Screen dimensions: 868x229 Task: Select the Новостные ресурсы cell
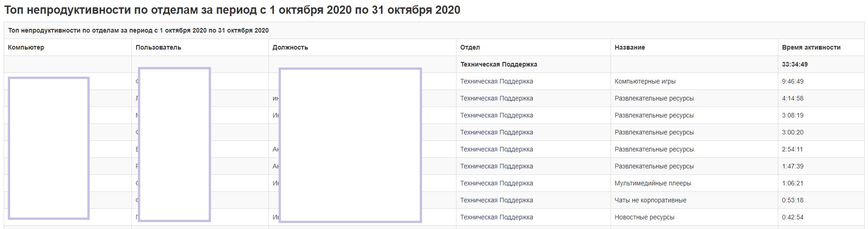click(x=644, y=217)
